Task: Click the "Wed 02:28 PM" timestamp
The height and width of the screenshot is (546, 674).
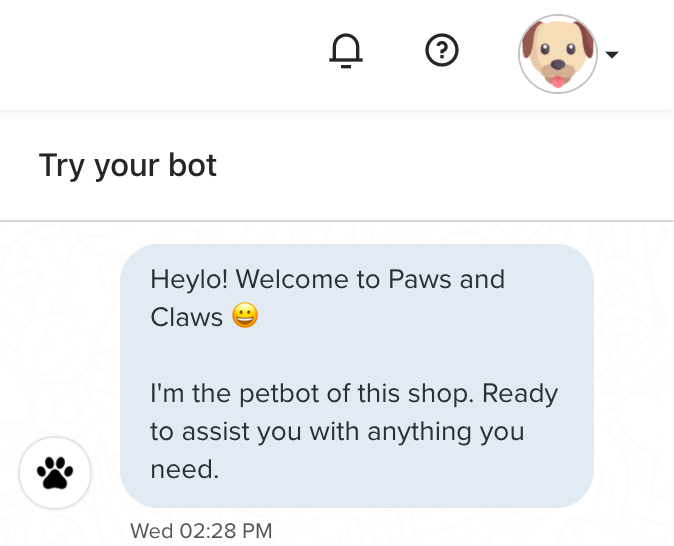Action: [201, 531]
